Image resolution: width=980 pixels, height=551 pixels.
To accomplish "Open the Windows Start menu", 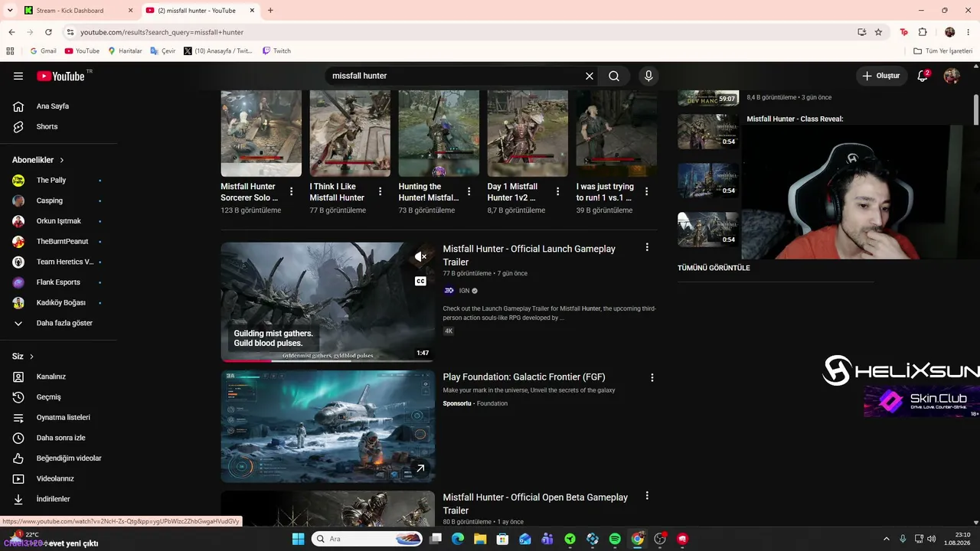I will [x=299, y=539].
